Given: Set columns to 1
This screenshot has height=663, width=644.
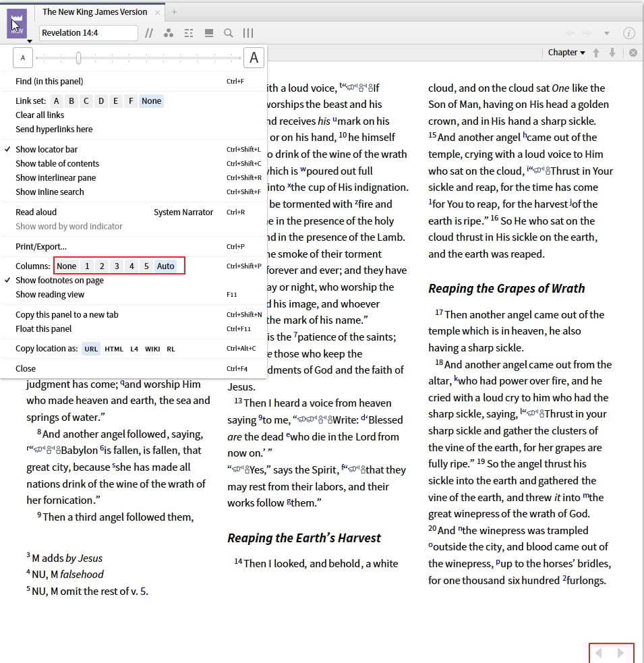Looking at the screenshot, I should [87, 266].
